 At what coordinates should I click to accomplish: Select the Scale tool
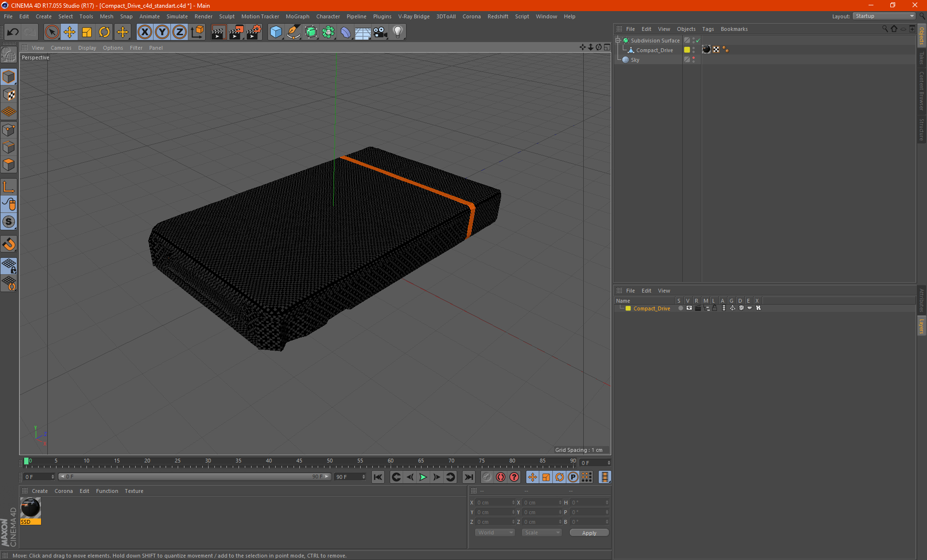point(87,32)
